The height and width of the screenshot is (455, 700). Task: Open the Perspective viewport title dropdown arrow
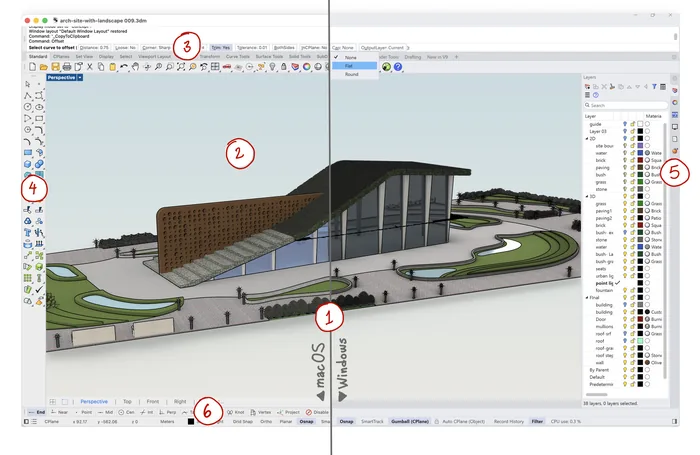tap(80, 78)
